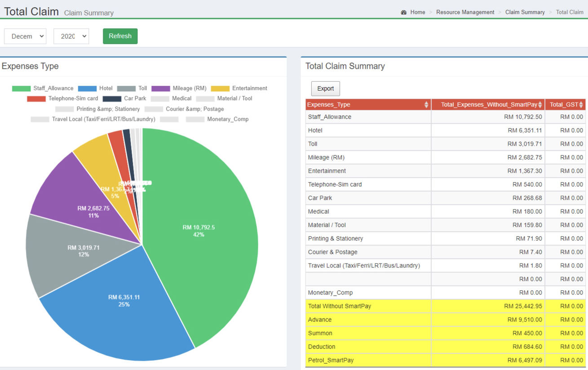Select the Car Park legend entry

tap(124, 98)
